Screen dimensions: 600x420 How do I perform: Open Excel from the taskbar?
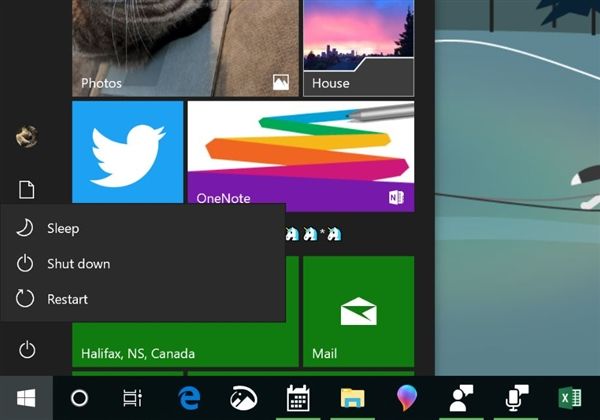tap(570, 398)
